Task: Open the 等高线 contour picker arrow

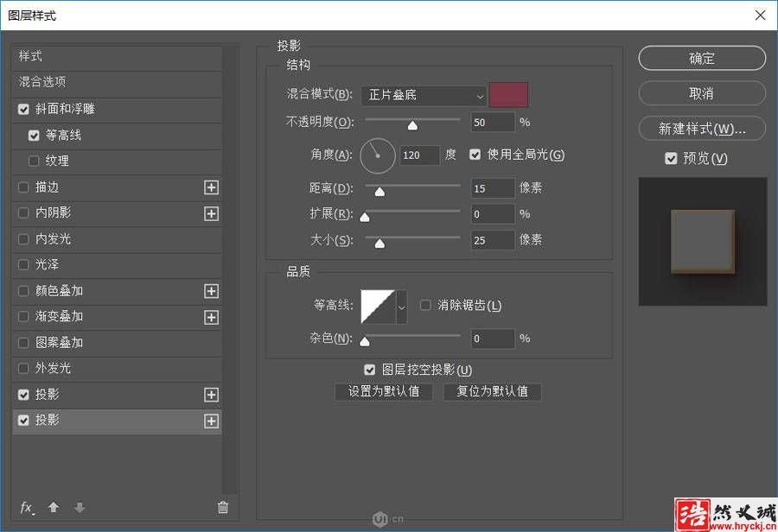Action: point(401,307)
